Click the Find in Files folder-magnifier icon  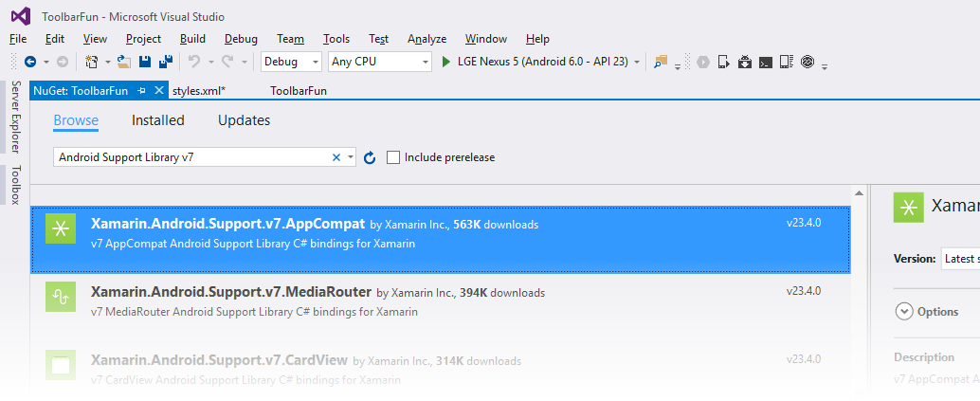pyautogui.click(x=661, y=62)
